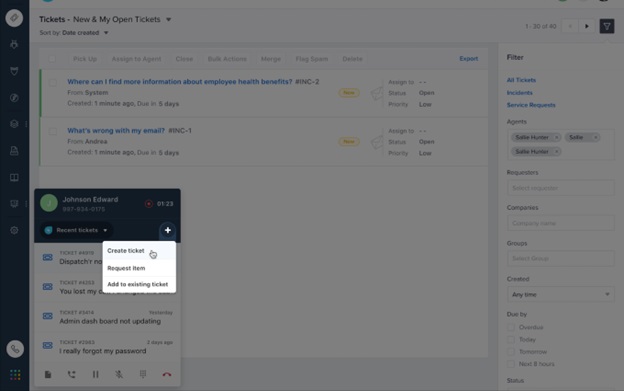Expand the 'New & My Open Tickets' view dropdown
Viewport: 624px width, 391px height.
click(x=168, y=19)
